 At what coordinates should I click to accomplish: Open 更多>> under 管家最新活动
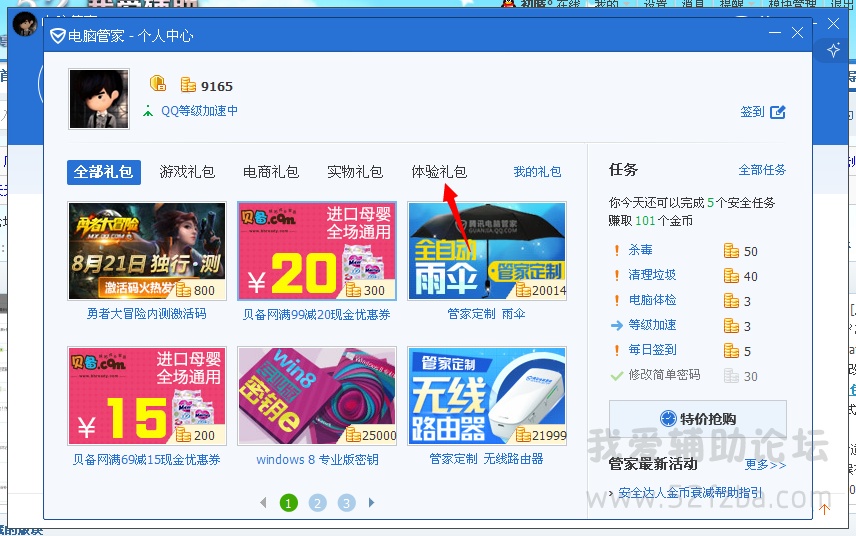tap(765, 464)
